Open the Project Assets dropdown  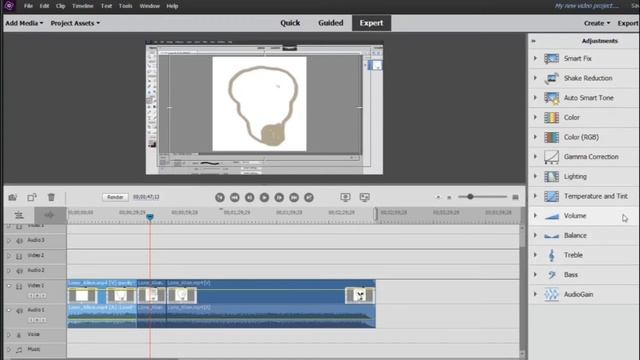coord(75,23)
